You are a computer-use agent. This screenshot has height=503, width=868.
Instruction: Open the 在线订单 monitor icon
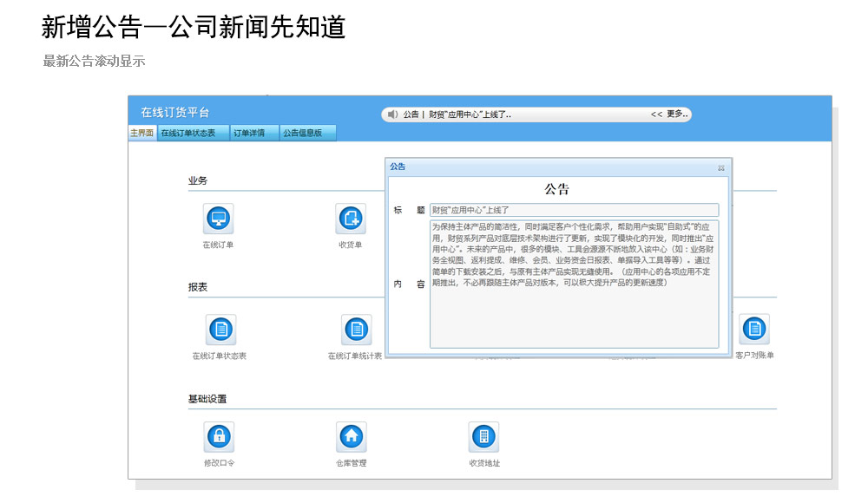coord(218,219)
